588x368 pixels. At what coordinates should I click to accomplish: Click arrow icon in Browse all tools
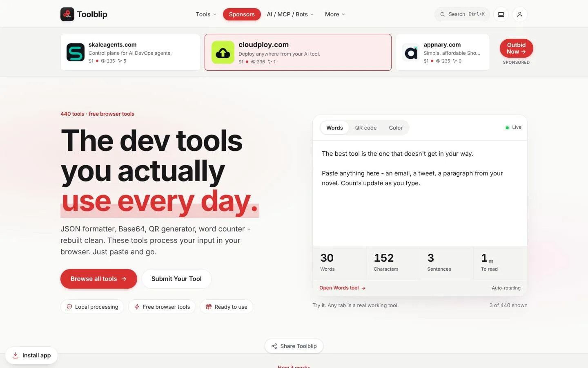(124, 279)
